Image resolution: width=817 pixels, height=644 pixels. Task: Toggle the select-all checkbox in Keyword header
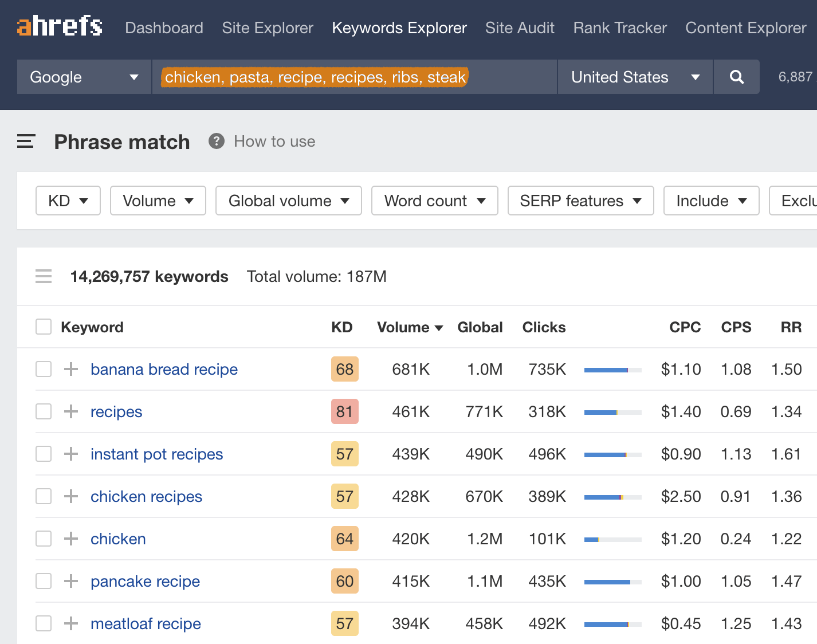(44, 327)
